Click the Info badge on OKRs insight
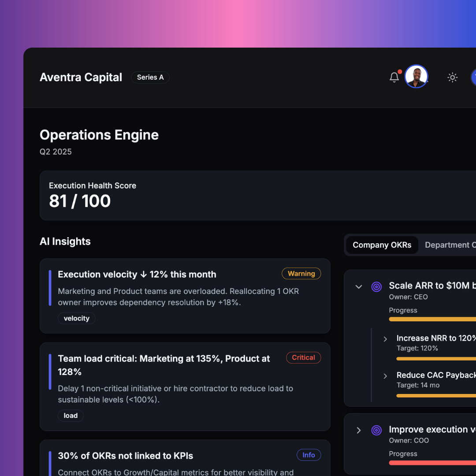This screenshot has width=476, height=476. pos(309,455)
